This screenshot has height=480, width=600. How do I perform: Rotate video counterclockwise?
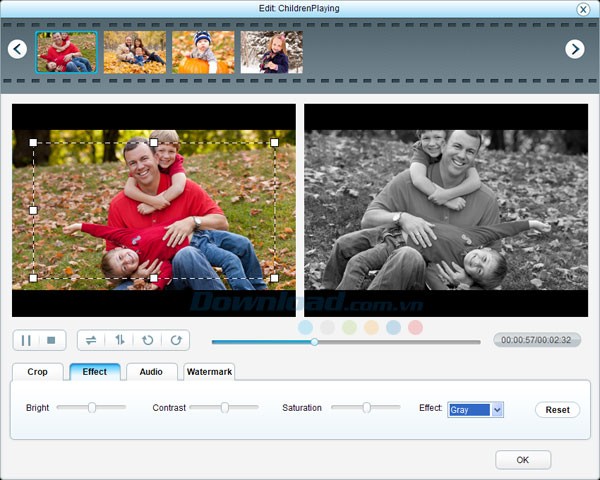point(148,340)
